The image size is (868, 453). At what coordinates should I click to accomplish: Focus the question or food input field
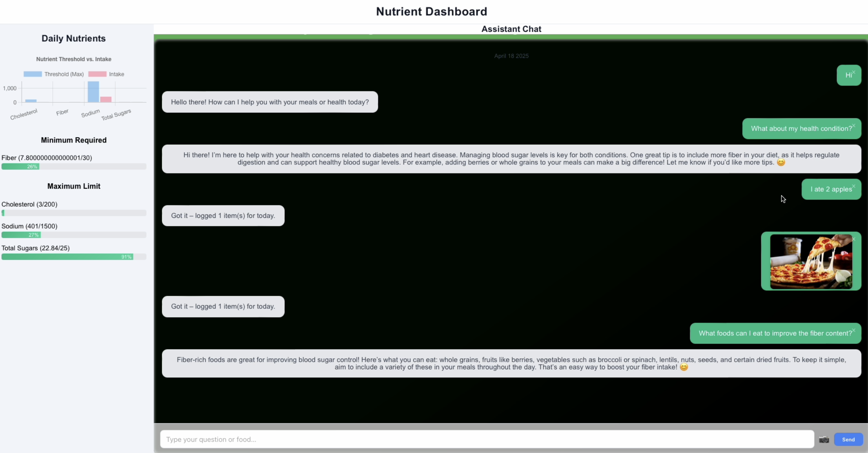point(487,439)
